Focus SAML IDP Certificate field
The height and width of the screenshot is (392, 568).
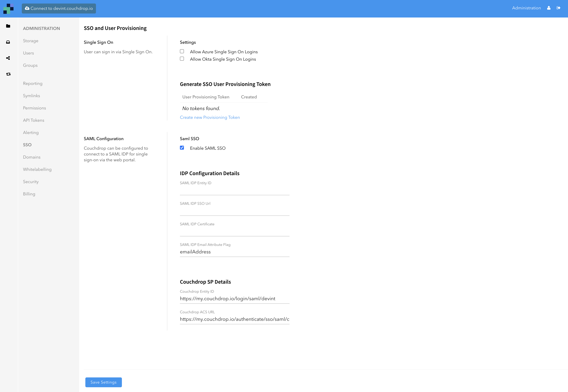235,231
